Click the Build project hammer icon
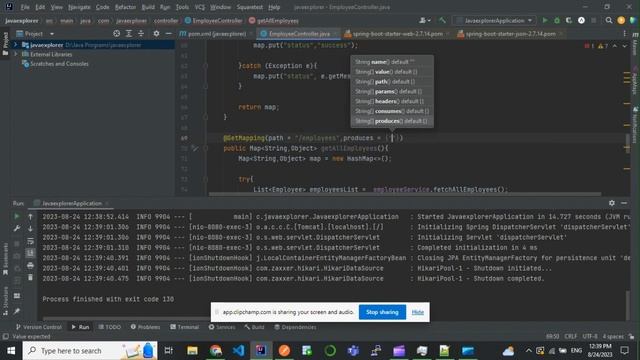Image resolution: width=640 pixels, height=360 pixels. 442,20
